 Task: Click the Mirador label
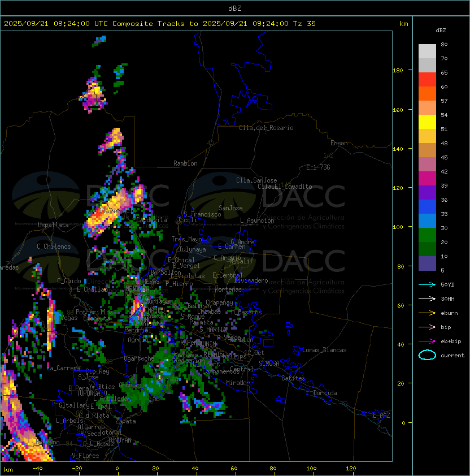point(238,383)
